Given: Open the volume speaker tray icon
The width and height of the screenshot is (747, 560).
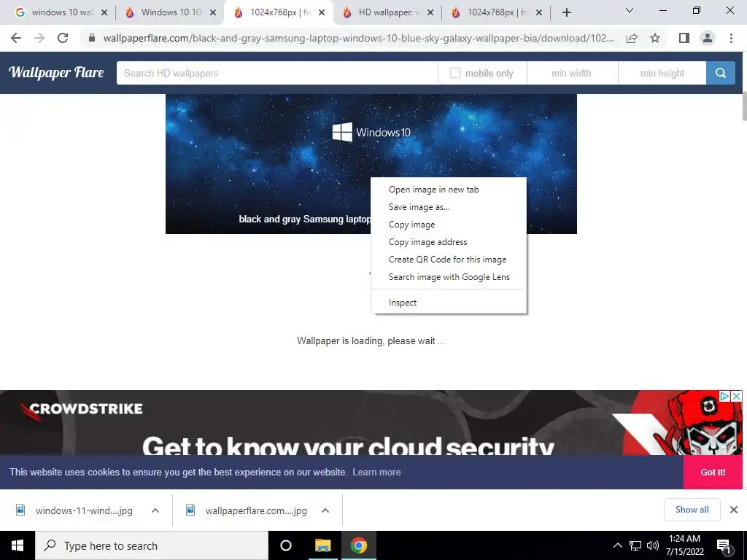Looking at the screenshot, I should [653, 545].
